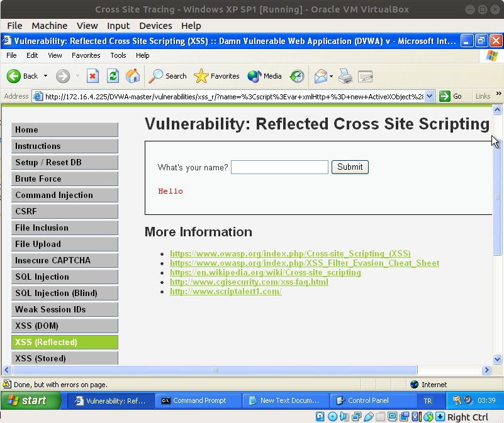Click the Submit button
This screenshot has width=504, height=423.
click(x=350, y=167)
